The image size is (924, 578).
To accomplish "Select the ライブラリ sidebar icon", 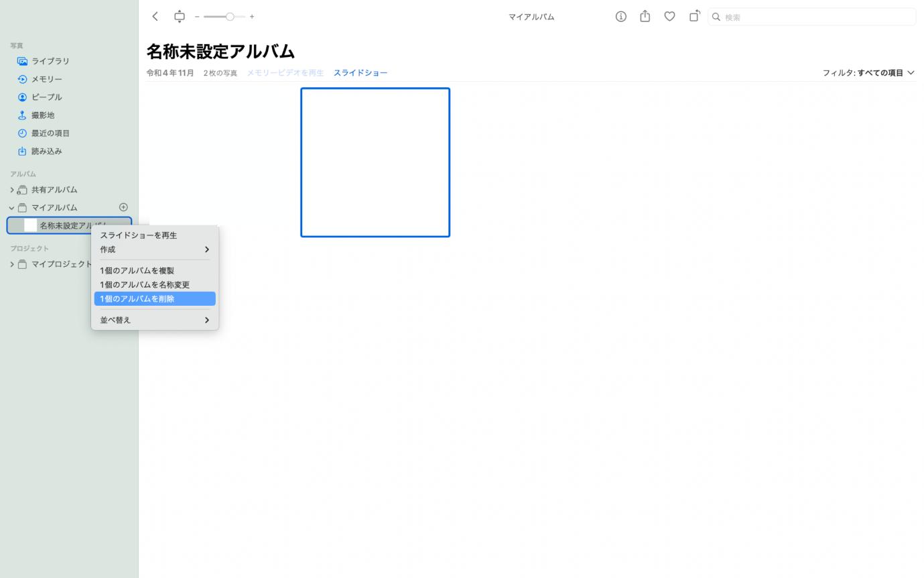I will tap(22, 61).
